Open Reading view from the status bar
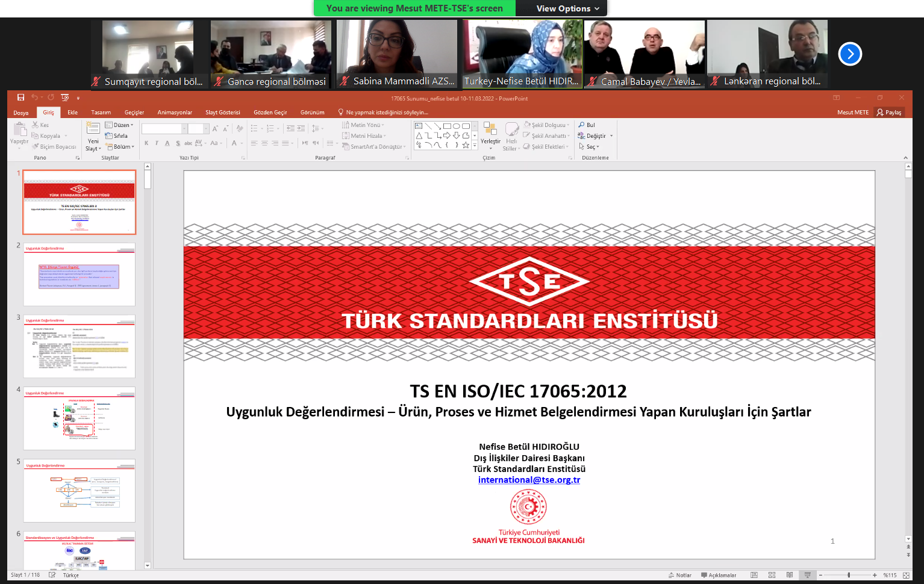 coord(790,575)
